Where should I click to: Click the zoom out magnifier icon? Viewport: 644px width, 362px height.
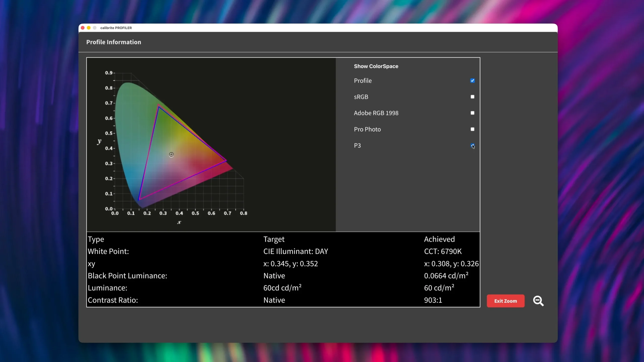(538, 301)
